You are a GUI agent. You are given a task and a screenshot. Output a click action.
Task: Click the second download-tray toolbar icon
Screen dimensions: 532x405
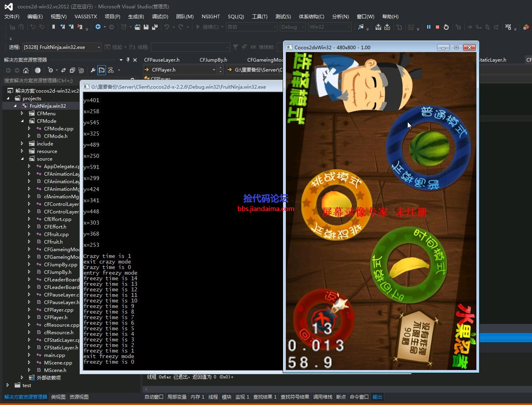(x=387, y=27)
